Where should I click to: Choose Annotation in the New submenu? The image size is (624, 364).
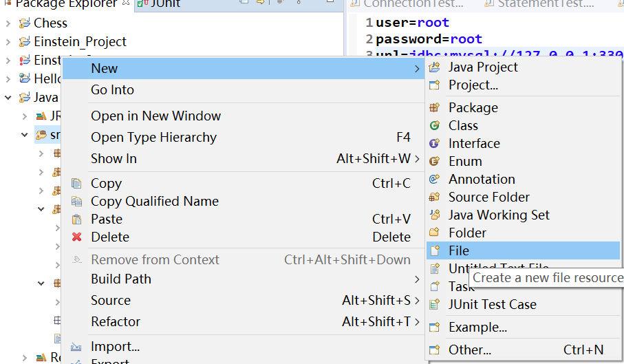coord(523,179)
